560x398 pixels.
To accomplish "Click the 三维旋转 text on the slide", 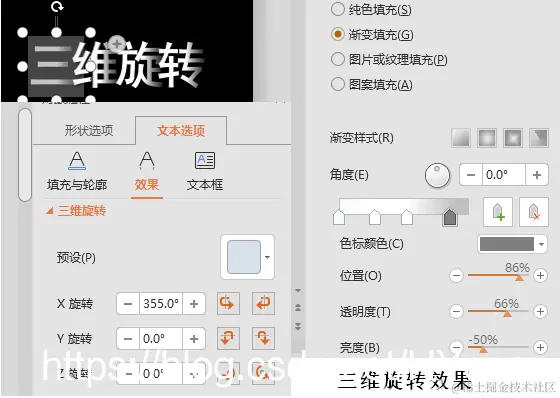I will tap(117, 65).
